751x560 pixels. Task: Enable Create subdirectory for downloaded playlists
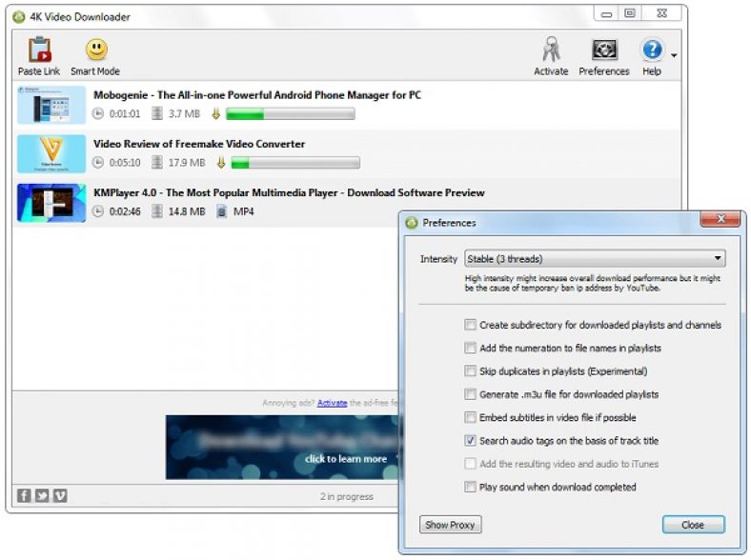pos(470,325)
